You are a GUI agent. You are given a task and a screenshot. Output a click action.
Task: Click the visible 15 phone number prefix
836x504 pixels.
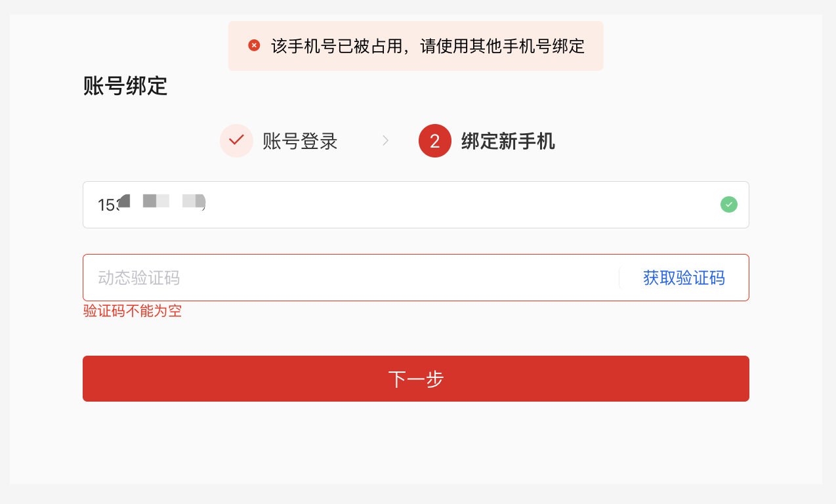pos(106,205)
